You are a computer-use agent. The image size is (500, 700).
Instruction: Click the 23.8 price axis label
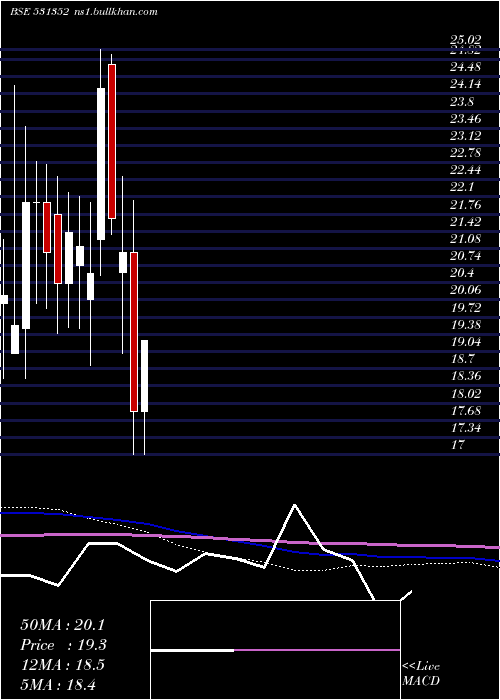point(462,102)
